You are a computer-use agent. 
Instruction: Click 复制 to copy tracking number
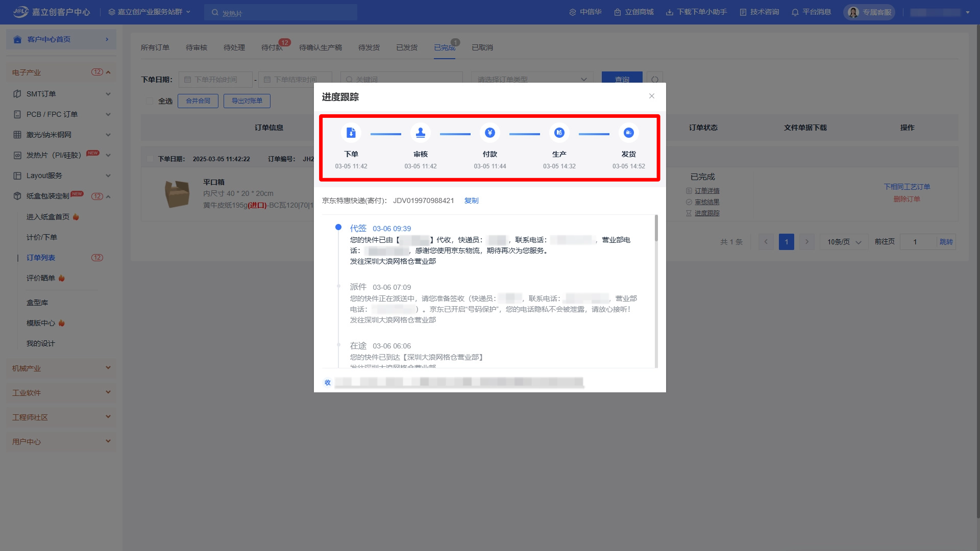tap(471, 201)
